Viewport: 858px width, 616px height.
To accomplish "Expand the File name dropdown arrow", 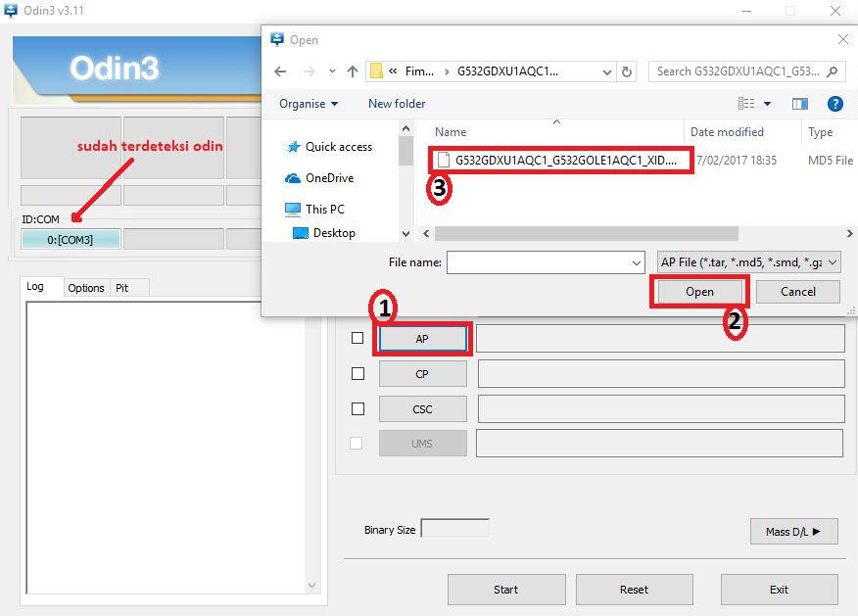I will click(x=637, y=262).
